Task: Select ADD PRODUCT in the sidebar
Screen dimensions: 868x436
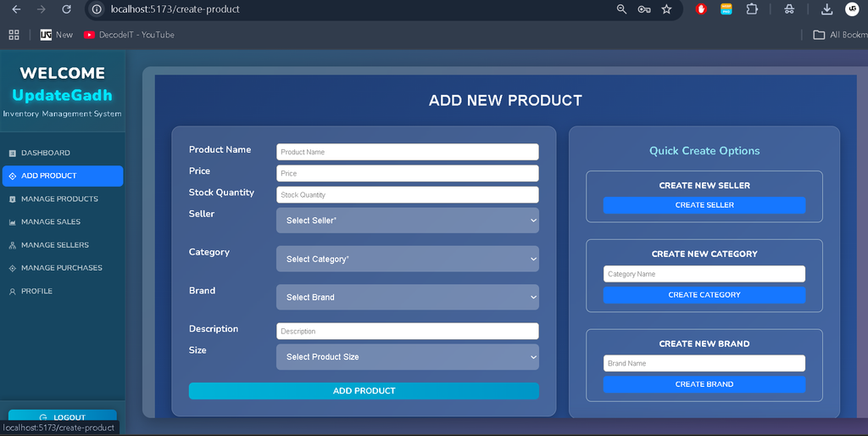Action: point(63,176)
